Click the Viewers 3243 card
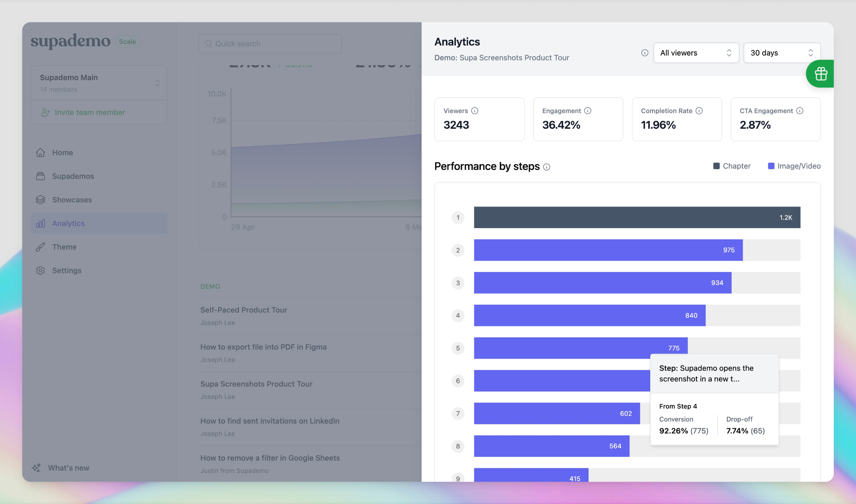The height and width of the screenshot is (504, 856). click(479, 119)
